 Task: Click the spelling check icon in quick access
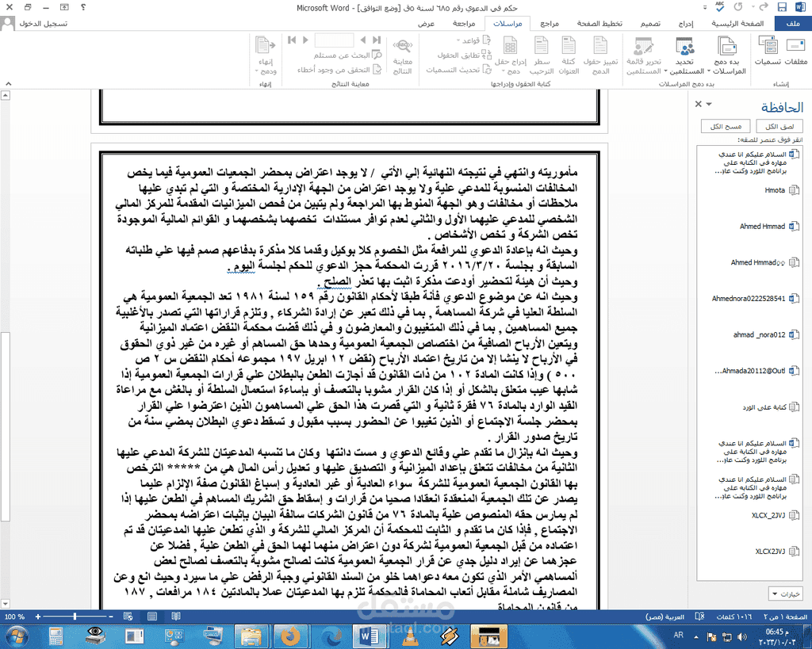pos(720,6)
